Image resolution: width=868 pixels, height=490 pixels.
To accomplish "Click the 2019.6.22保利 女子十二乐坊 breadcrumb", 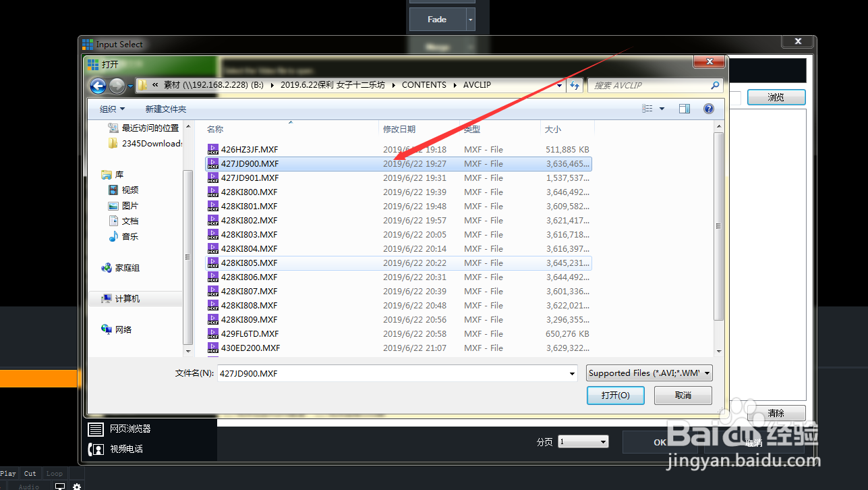I will coord(332,85).
